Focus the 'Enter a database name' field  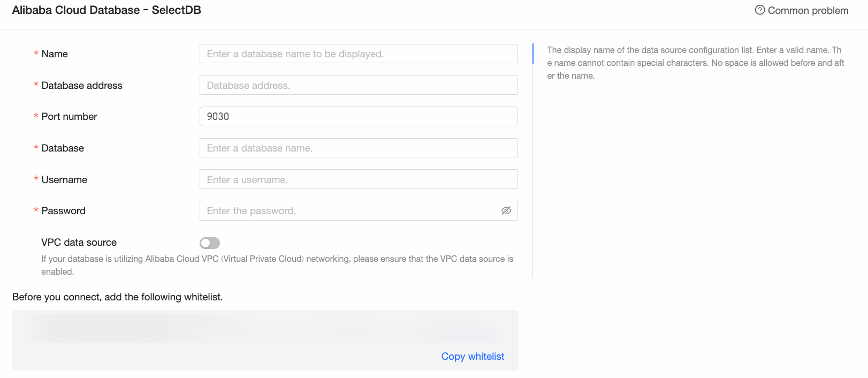[358, 148]
